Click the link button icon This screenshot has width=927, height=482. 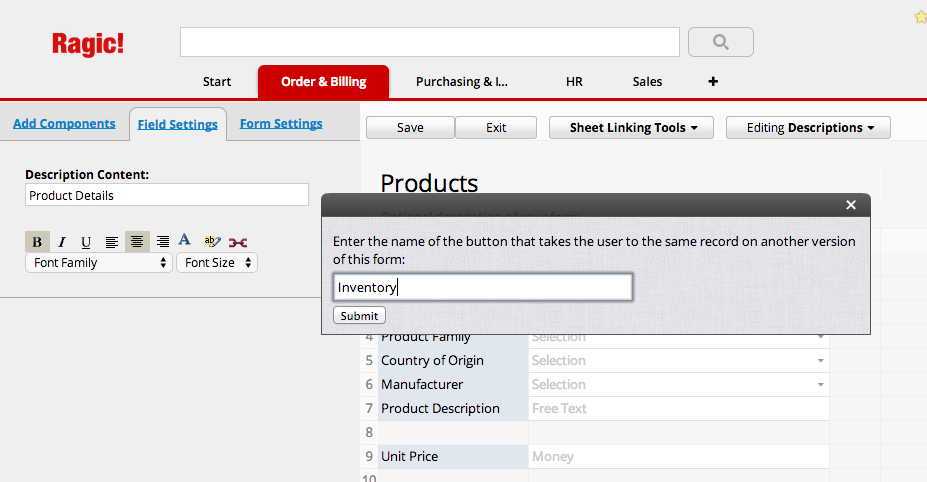[238, 242]
